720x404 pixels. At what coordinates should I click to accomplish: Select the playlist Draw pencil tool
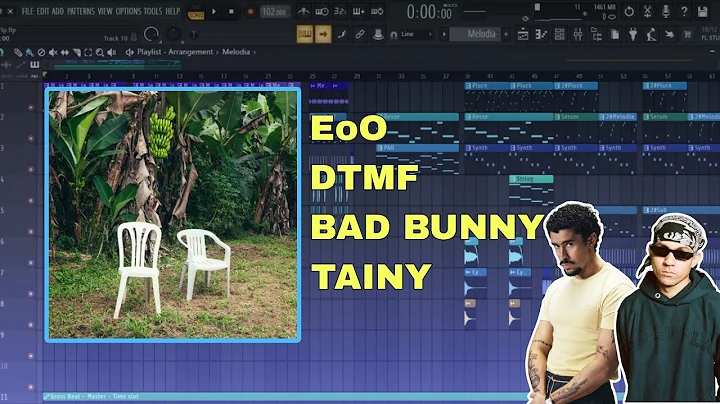(17, 52)
